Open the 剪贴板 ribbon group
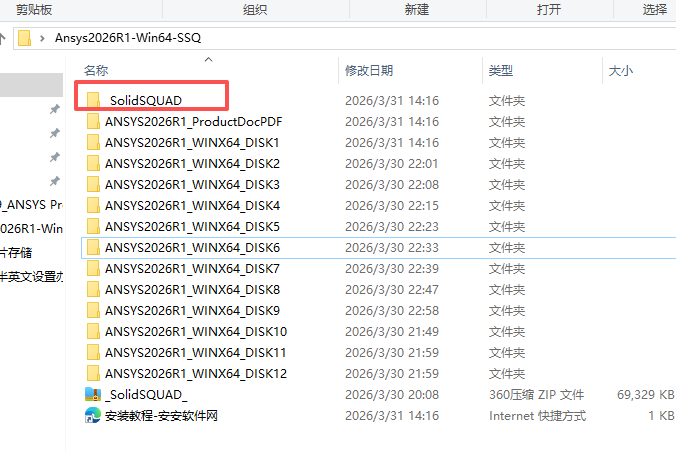Image resolution: width=676 pixels, height=453 pixels. [34, 9]
